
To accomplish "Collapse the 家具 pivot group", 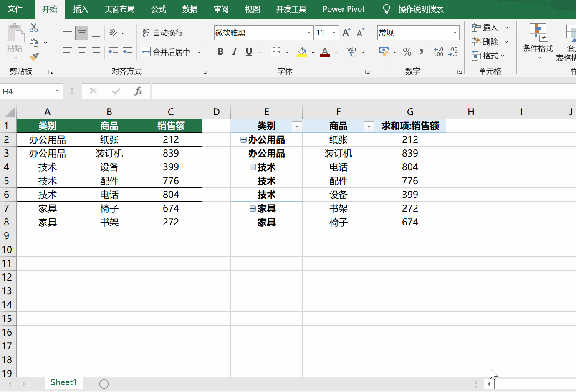I will click(x=253, y=209).
